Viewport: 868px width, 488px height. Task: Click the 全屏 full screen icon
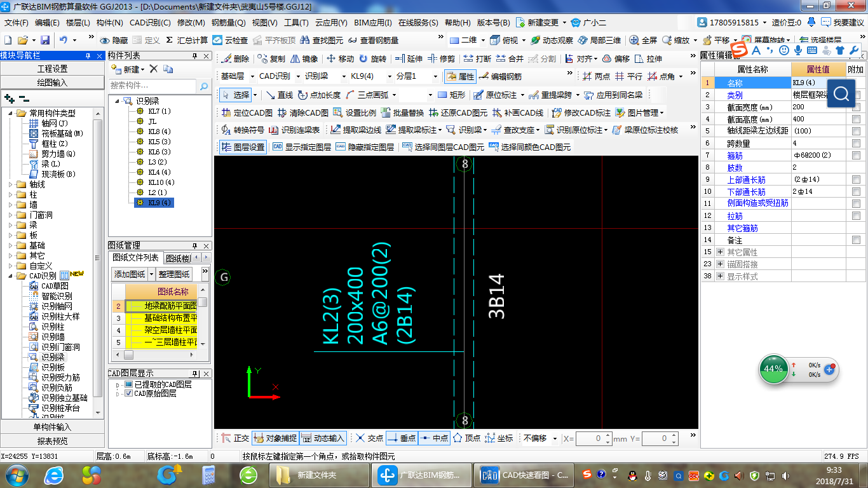[643, 40]
